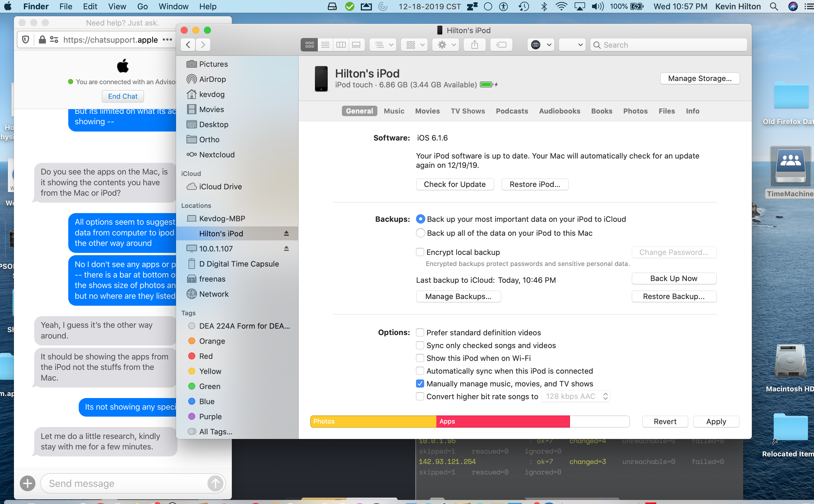Switch to the Photos tab

pos(635,111)
